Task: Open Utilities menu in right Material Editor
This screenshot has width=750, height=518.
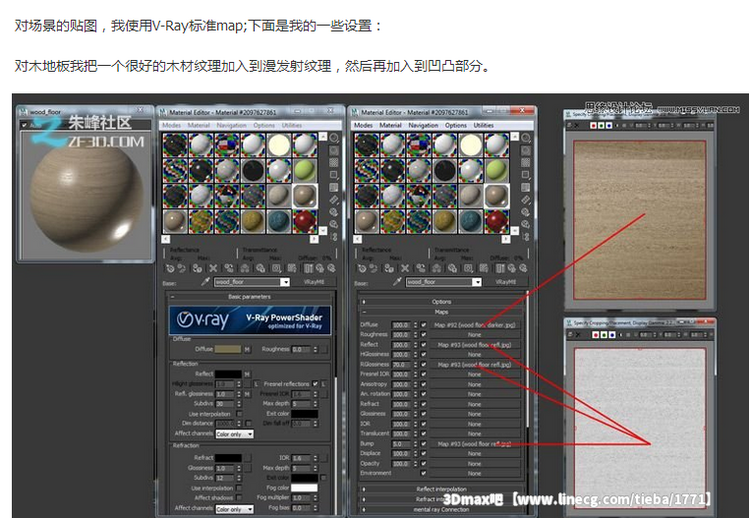Action: point(484,125)
